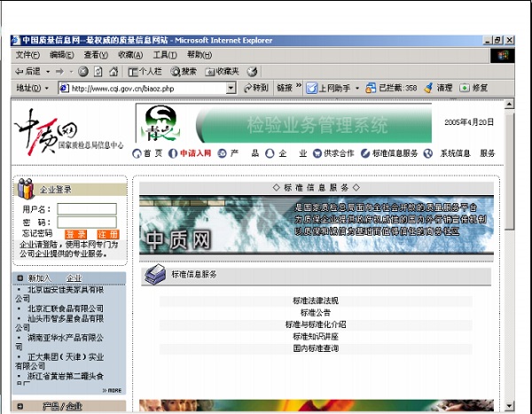Click the 青之 green logo image
This screenshot has height=414, width=532.
point(160,124)
